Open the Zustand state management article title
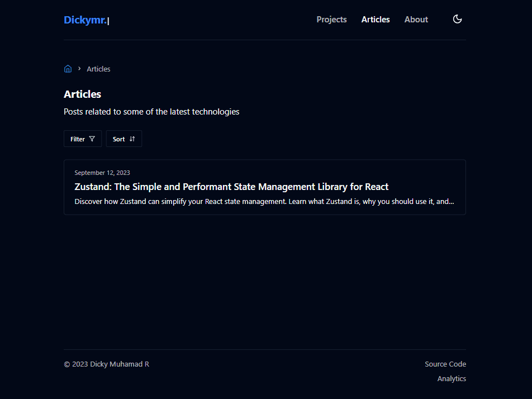The image size is (532, 399). pos(231,187)
